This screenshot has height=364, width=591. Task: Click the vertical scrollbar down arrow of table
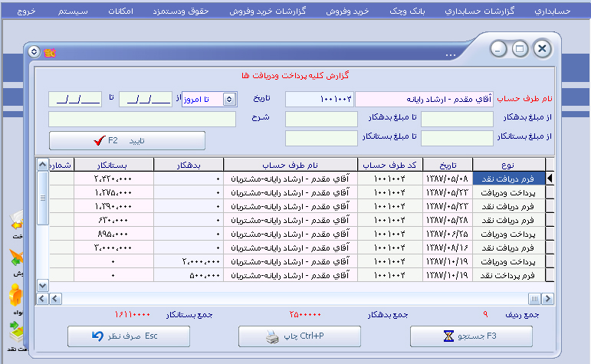(x=44, y=287)
